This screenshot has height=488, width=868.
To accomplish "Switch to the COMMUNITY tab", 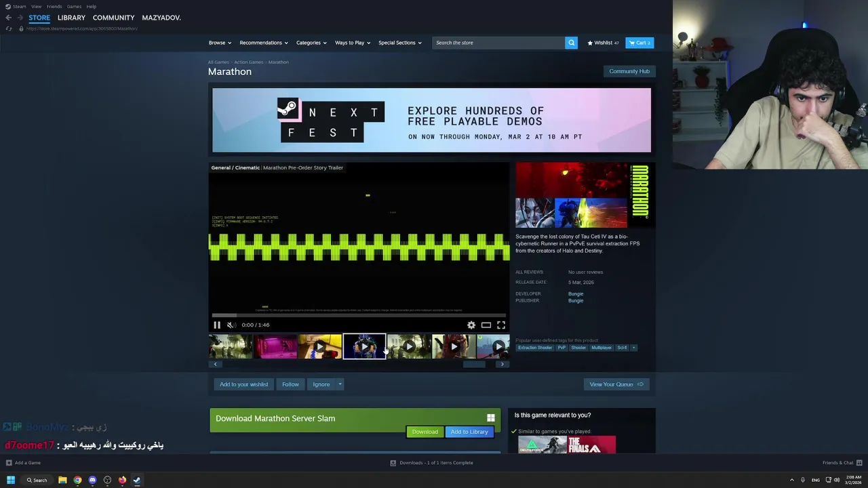I will pos(113,18).
